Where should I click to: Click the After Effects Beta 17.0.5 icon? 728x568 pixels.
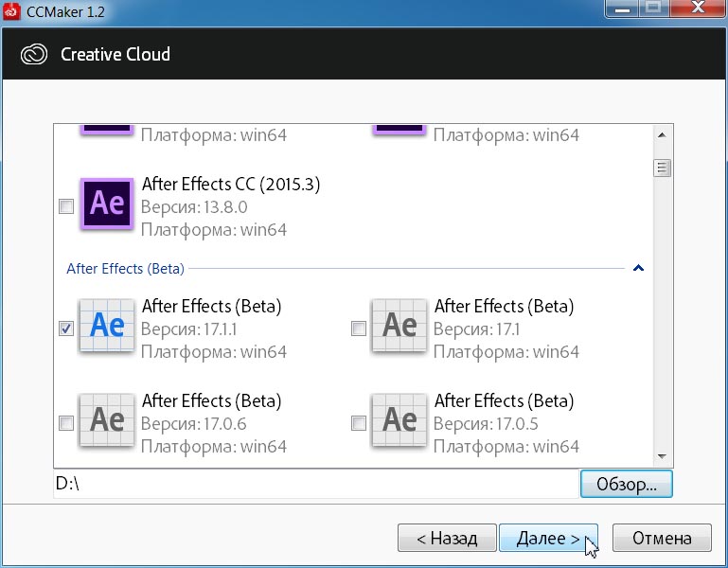400,420
